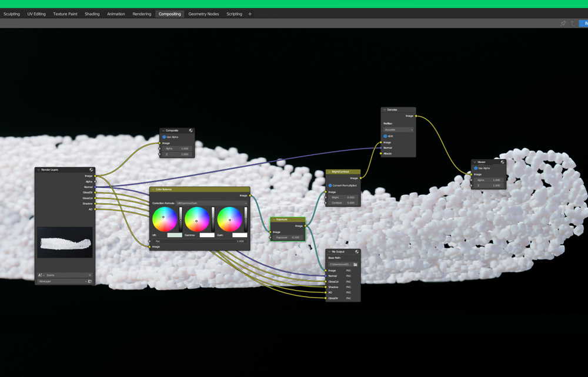Open Denoise Prefilter Accurate dropdown

click(399, 130)
